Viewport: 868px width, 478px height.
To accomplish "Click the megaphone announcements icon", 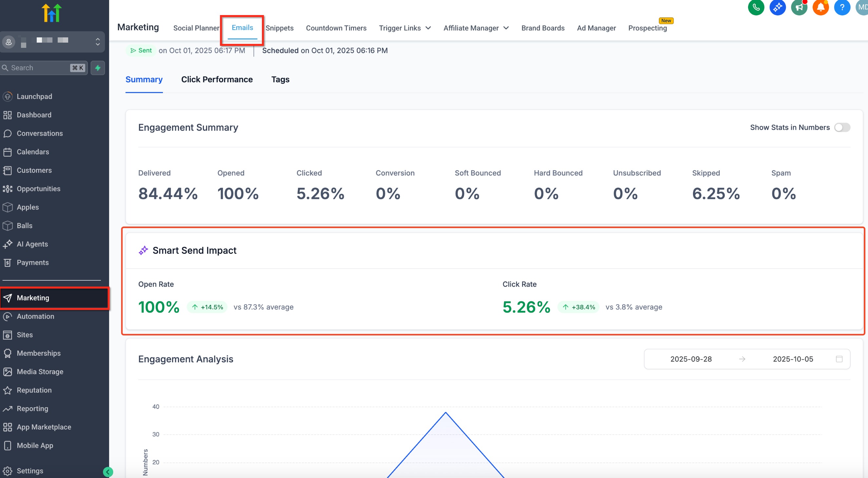I will pyautogui.click(x=799, y=7).
